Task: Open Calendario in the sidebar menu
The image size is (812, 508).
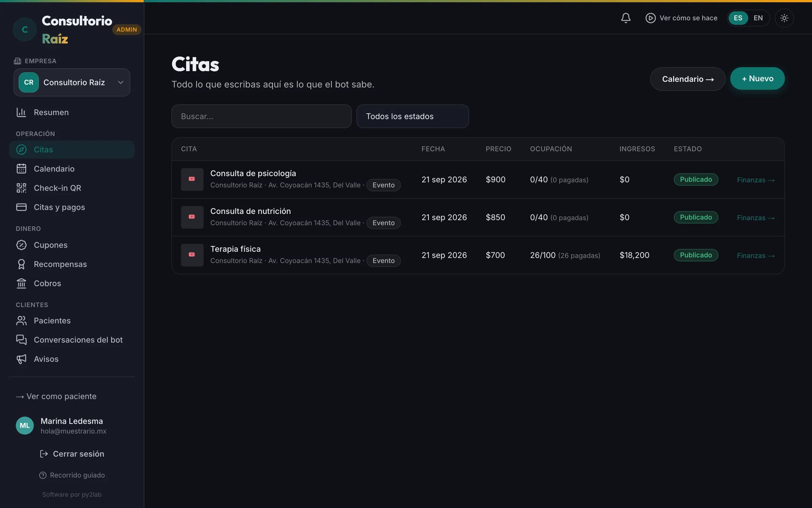Action: tap(72, 169)
